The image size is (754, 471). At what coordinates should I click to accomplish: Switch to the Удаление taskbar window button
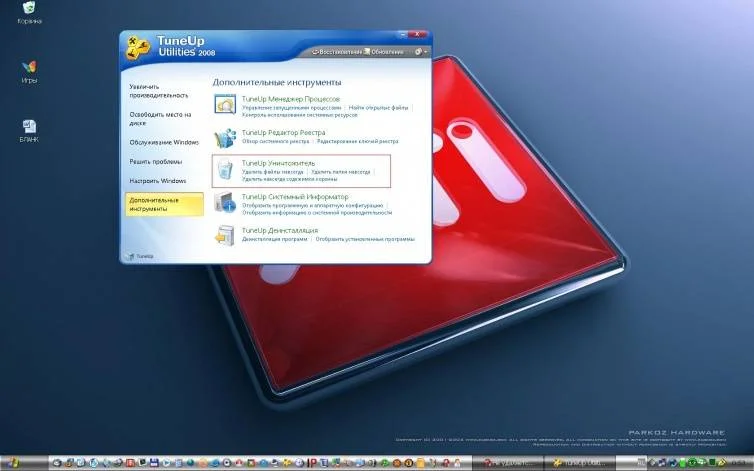pos(507,464)
